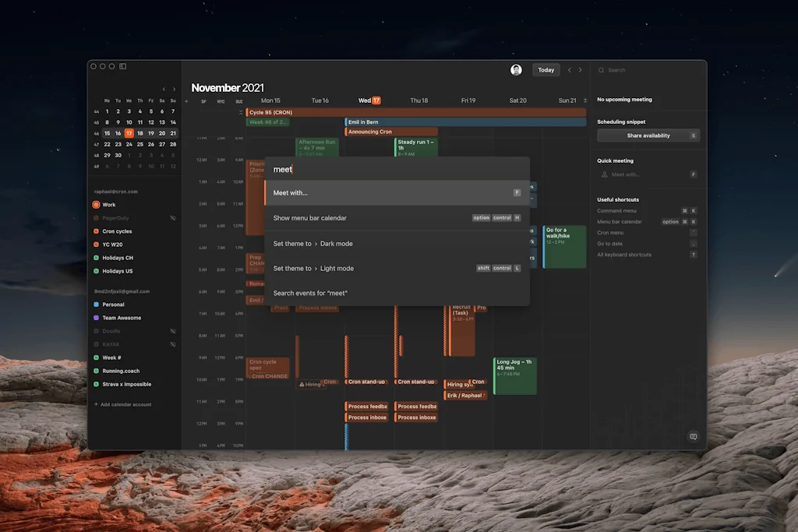Screen dimensions: 798x532
Task: Click the collapse chevrons above all-day events
Action: (x=240, y=111)
